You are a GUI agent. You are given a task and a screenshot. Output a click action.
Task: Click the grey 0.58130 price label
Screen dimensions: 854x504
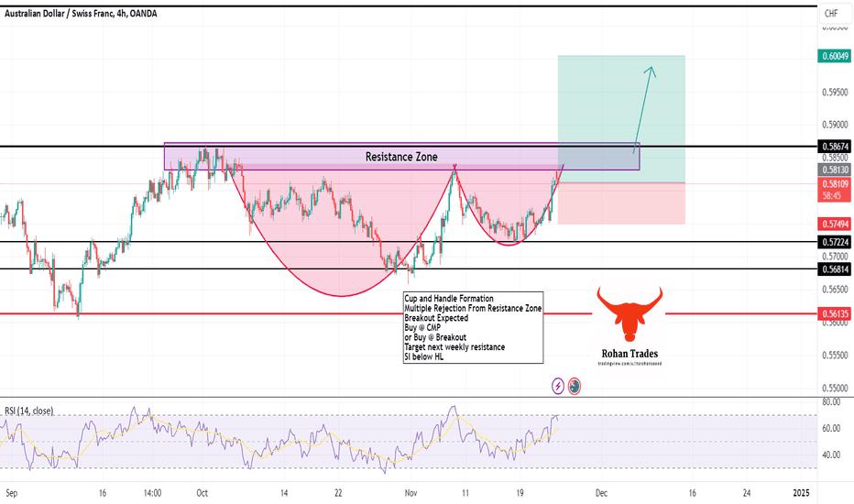point(835,170)
